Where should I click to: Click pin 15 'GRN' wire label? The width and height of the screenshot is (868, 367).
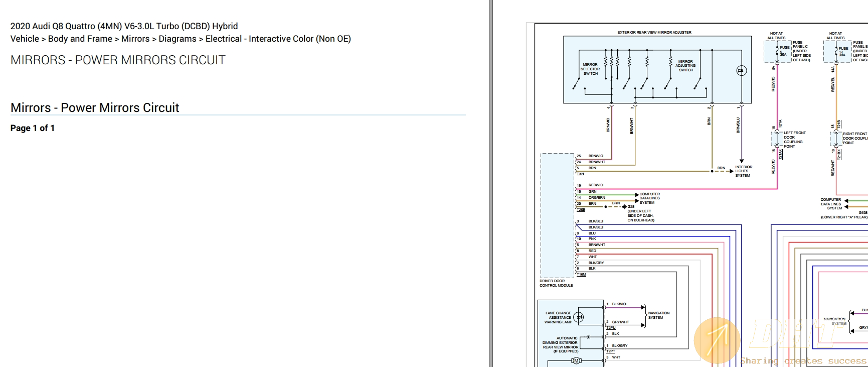(x=592, y=191)
